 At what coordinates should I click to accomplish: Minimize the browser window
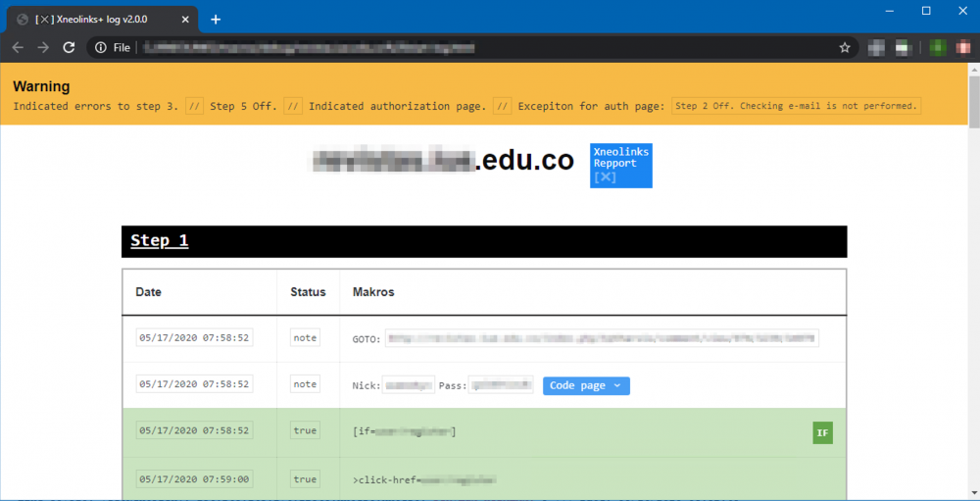click(891, 11)
